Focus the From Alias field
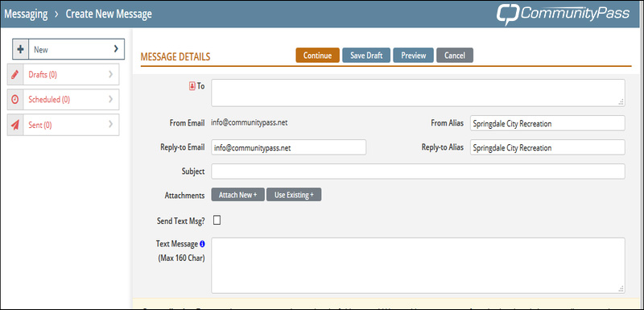 point(547,123)
